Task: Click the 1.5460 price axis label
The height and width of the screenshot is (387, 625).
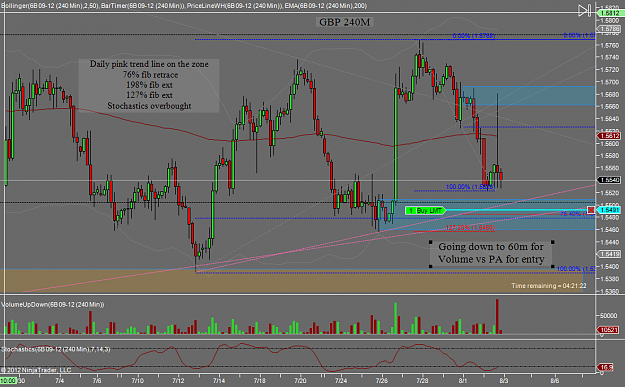Action: pos(610,230)
